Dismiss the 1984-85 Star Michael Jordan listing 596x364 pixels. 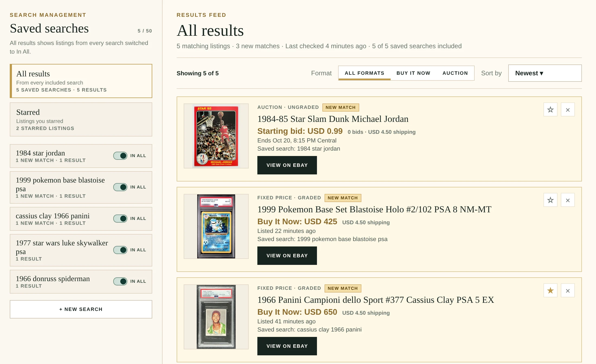568,110
